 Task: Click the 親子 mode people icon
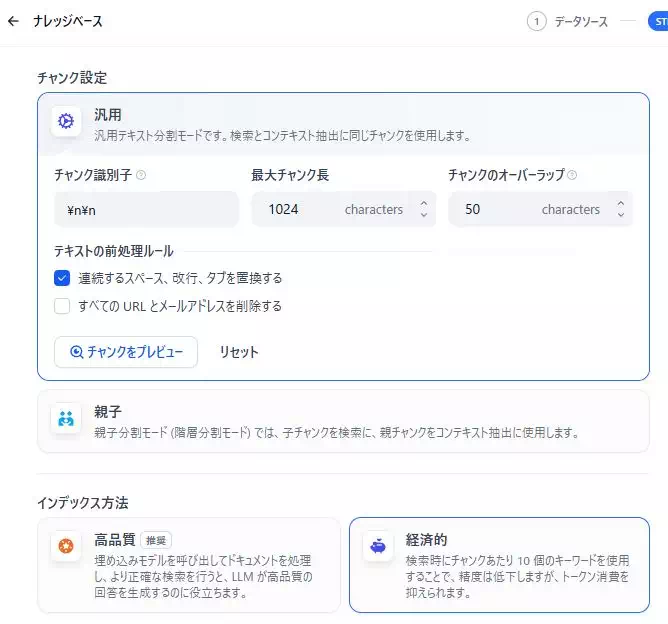coord(66,419)
